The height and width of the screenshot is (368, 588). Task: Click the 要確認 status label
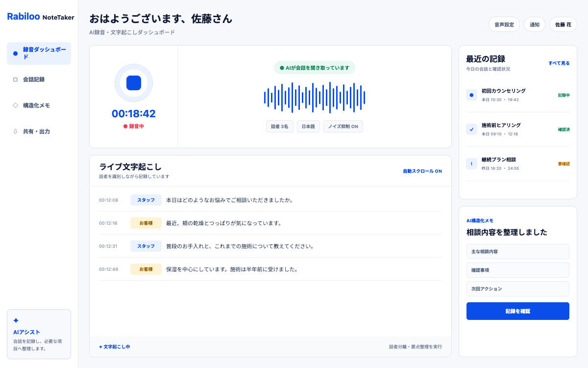pos(564,164)
